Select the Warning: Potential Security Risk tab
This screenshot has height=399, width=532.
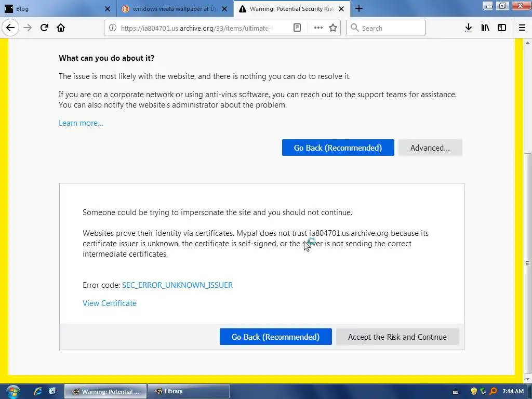tap(292, 9)
